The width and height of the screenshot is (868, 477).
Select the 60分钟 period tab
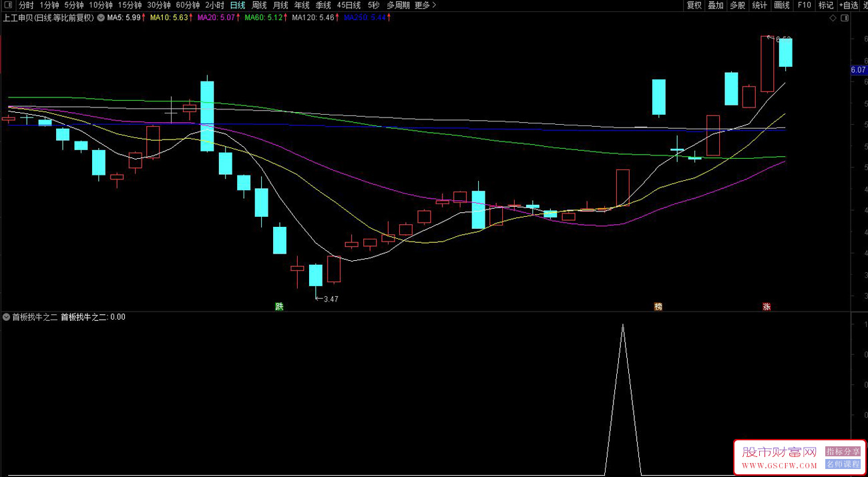point(188,5)
